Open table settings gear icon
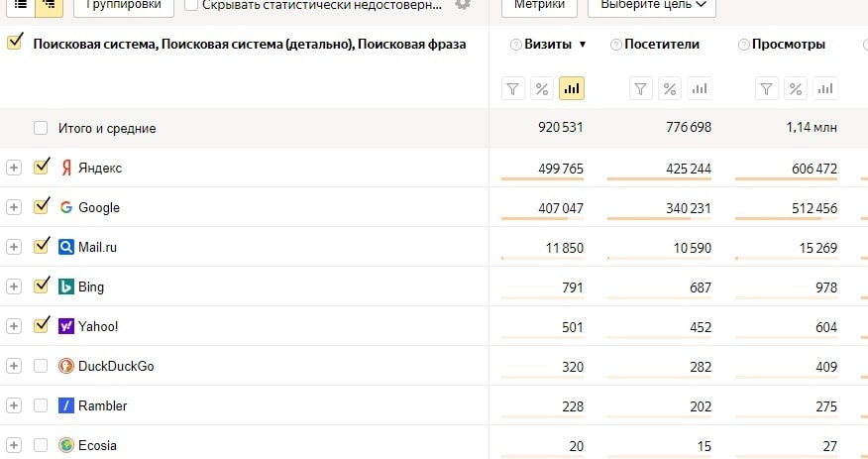Viewport: 868px width, 459px height. [463, 5]
